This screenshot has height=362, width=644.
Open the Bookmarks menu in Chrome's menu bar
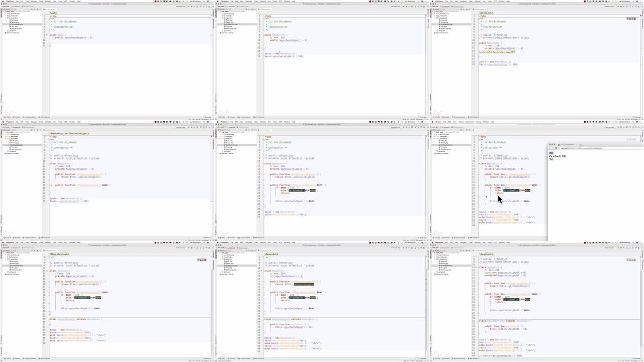[469, 122]
